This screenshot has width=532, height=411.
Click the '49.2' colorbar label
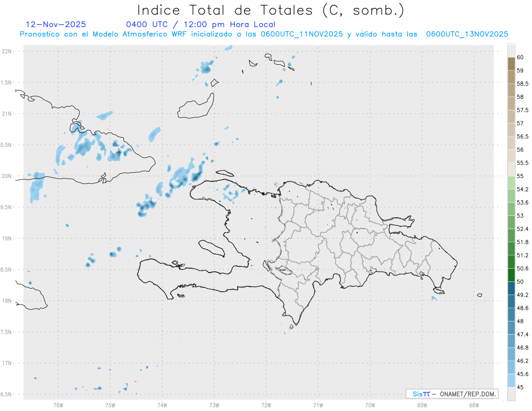[x=523, y=295]
